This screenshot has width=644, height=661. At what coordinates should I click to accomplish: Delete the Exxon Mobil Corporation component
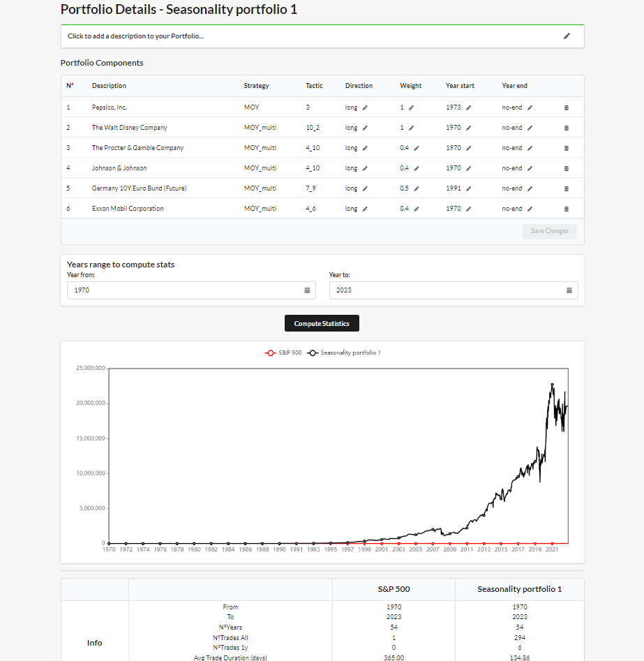pos(567,209)
